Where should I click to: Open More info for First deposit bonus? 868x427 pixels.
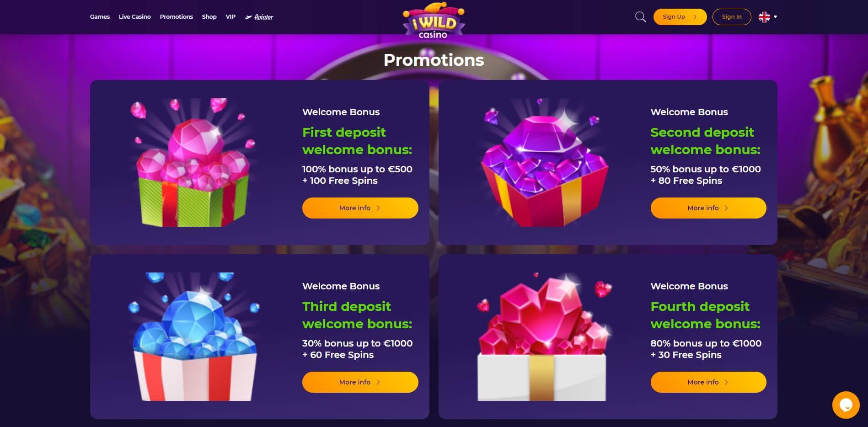click(360, 208)
